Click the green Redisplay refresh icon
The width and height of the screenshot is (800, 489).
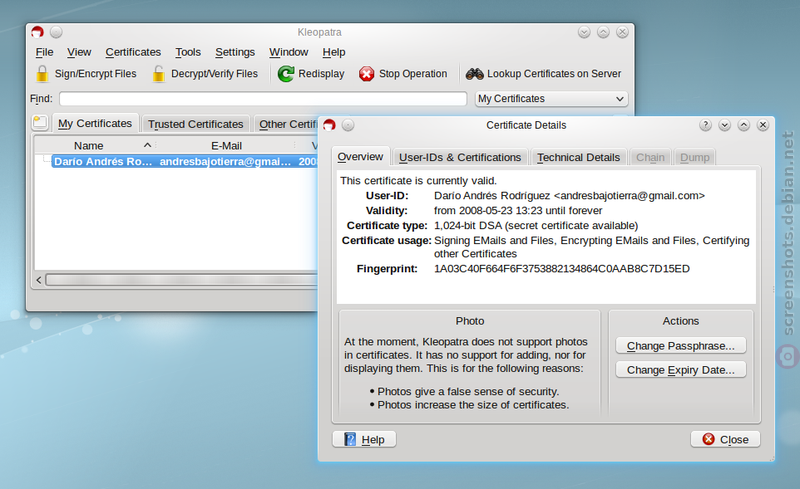coord(286,74)
